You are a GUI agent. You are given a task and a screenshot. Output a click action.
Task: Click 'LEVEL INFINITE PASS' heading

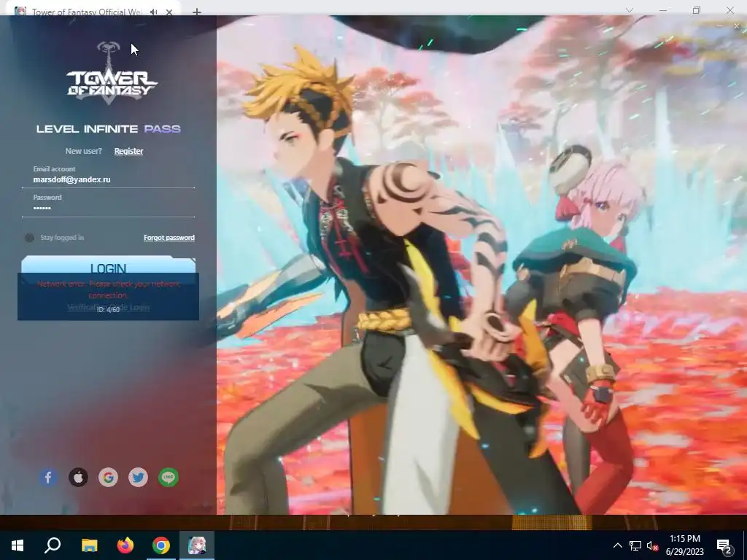[x=109, y=129]
